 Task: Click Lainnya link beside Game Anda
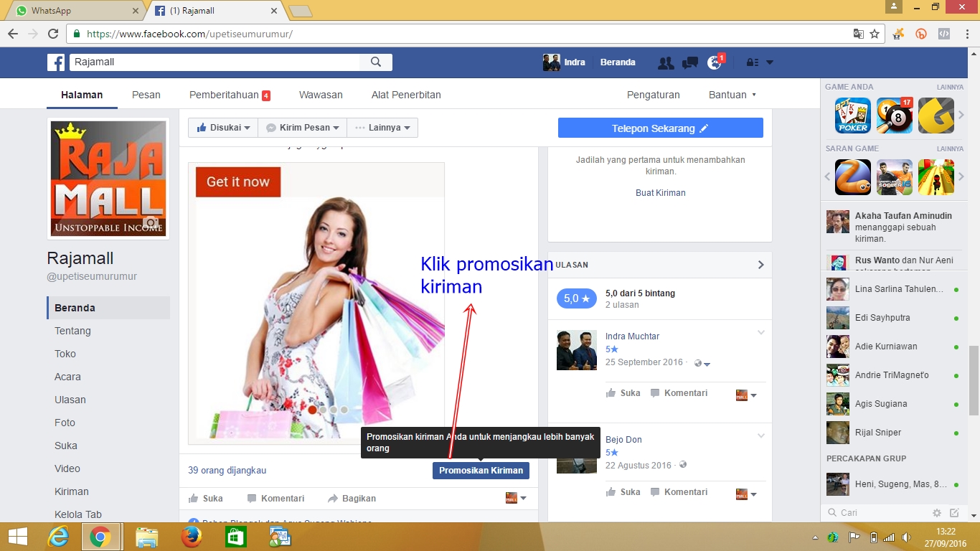point(950,87)
